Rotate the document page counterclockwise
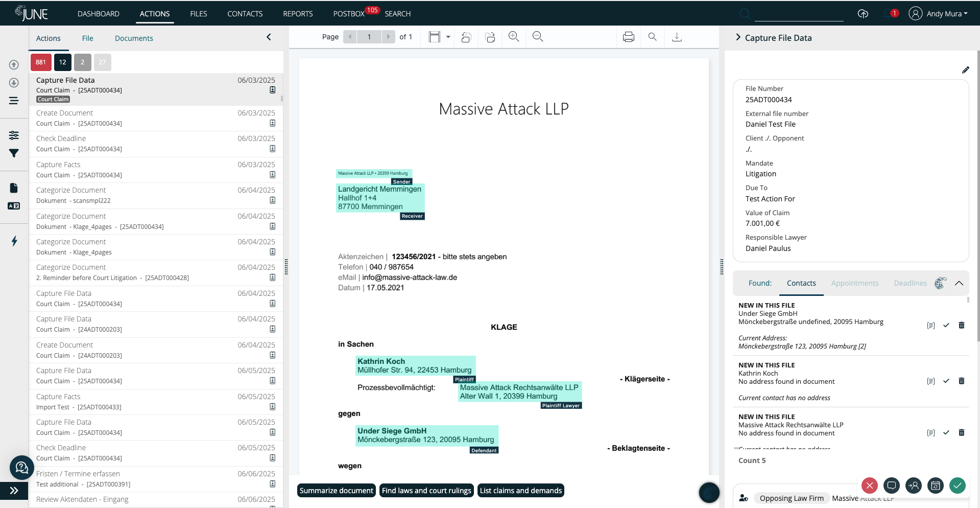This screenshot has height=508, width=980. tap(466, 36)
